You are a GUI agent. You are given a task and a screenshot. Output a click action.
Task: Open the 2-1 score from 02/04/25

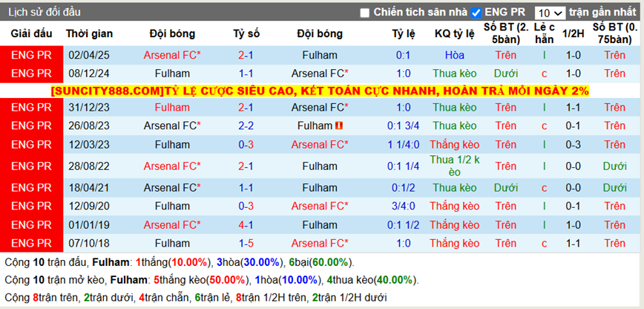(246, 55)
